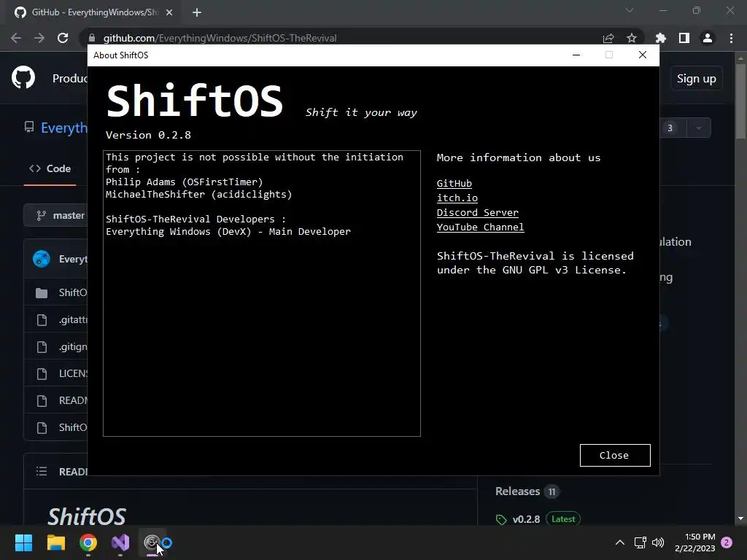Open the GitHub link in About ShiftOS
This screenshot has width=747, height=560.
coord(454,183)
